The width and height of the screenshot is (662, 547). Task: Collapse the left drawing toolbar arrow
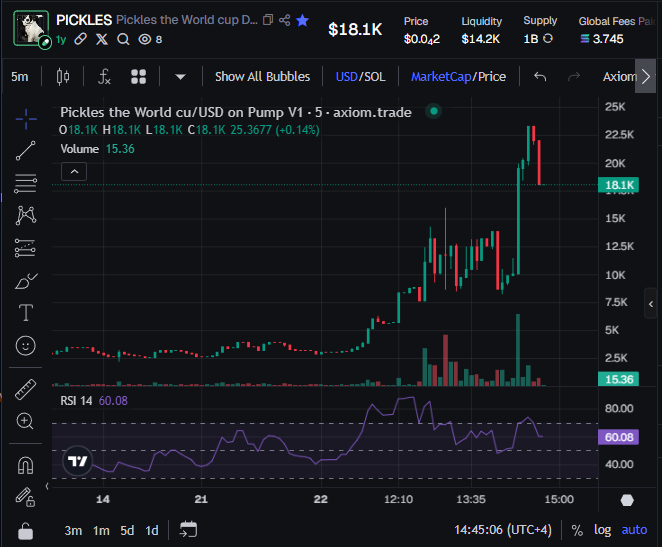point(47,486)
